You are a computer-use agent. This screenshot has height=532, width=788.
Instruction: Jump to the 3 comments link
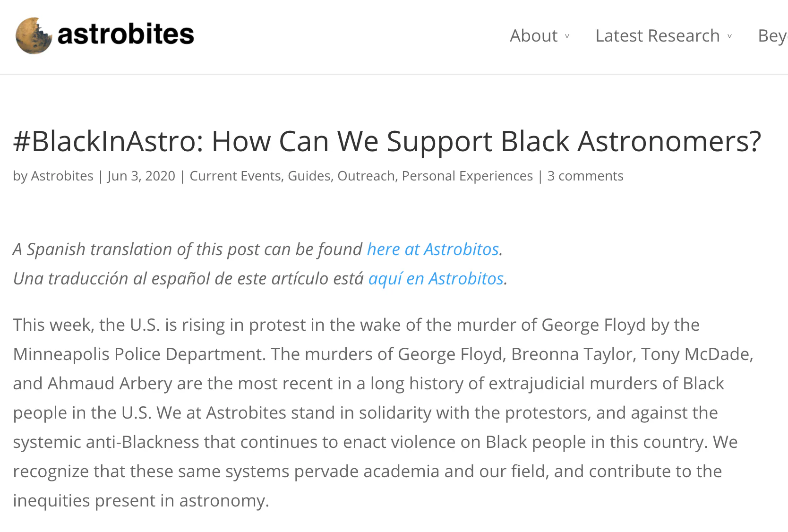(585, 176)
